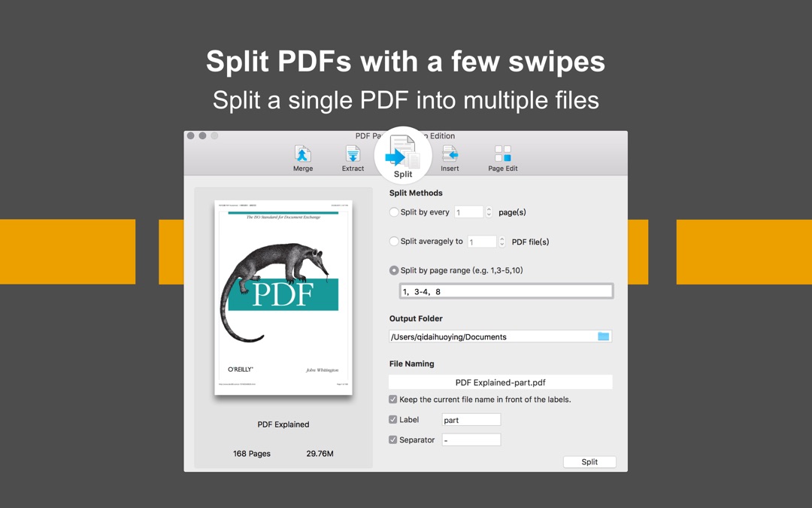Viewport: 812px width, 508px height.
Task: Toggle the Label checkbox
Action: 393,419
